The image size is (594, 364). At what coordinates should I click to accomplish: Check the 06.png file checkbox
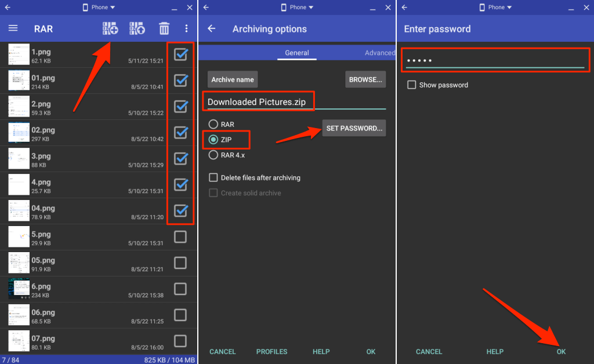click(x=180, y=315)
